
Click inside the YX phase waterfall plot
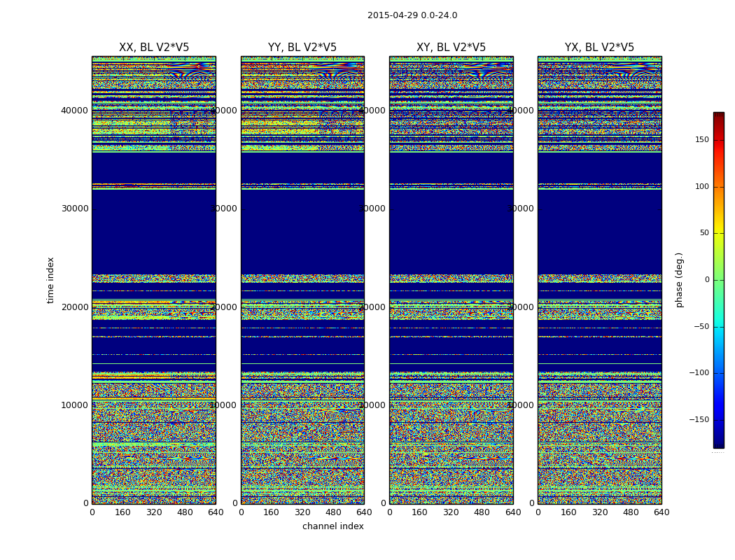point(599,280)
